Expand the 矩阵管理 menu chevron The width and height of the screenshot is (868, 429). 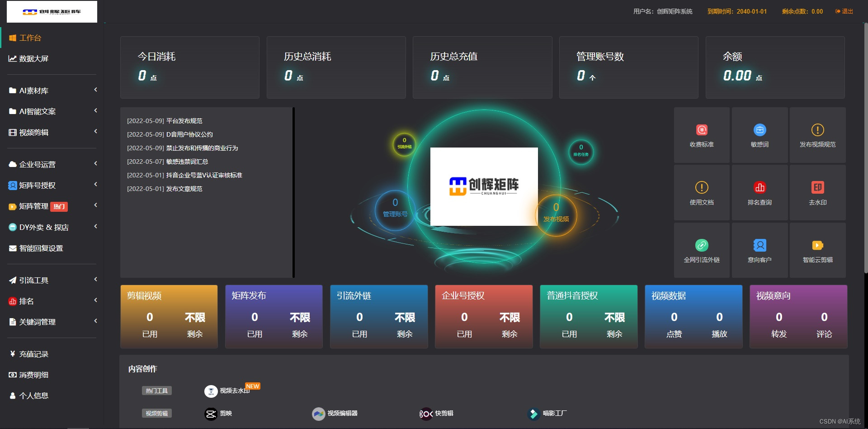point(95,205)
